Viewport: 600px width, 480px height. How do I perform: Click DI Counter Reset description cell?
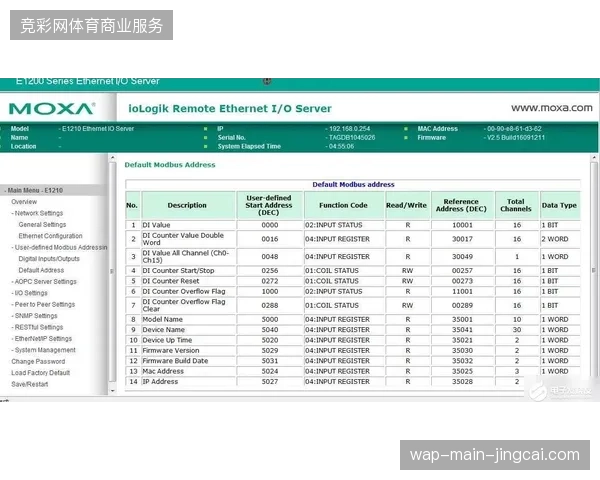coord(188,281)
